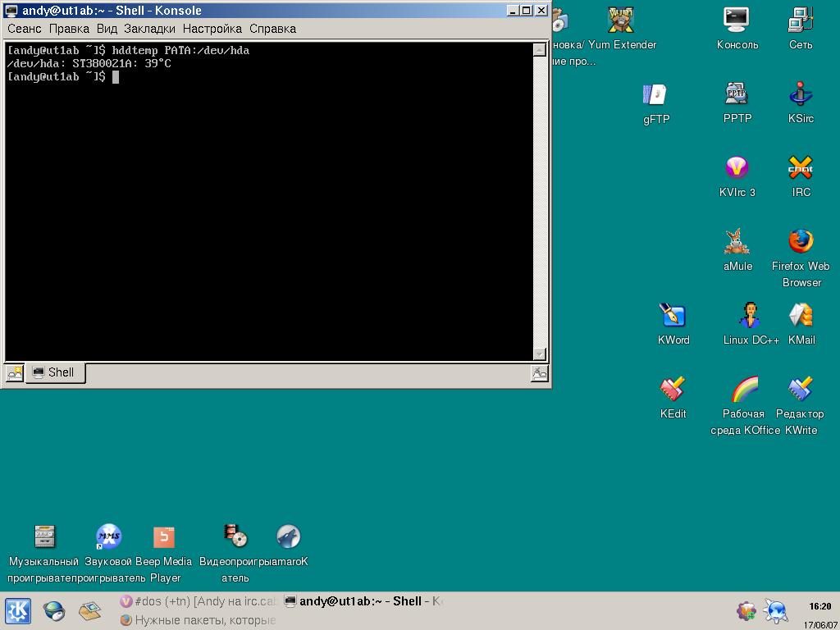The image size is (840, 630).
Task: Open the Вид menu
Action: (x=107, y=29)
